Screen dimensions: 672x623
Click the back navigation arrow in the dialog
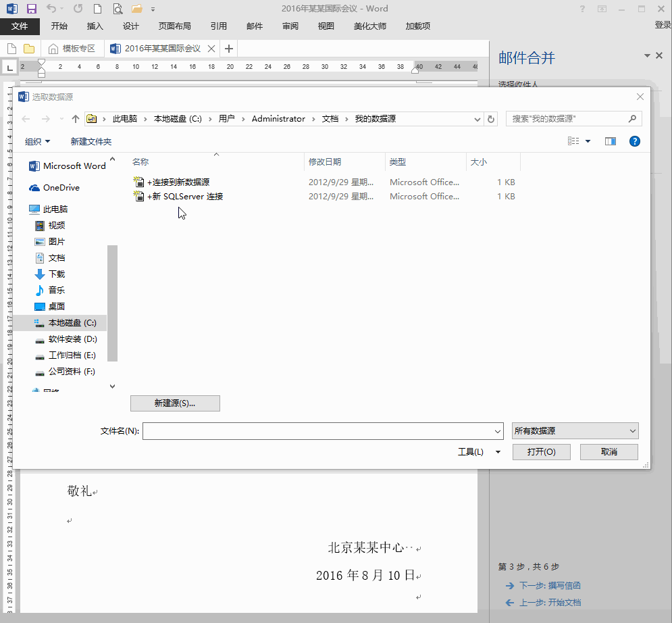pos(25,118)
